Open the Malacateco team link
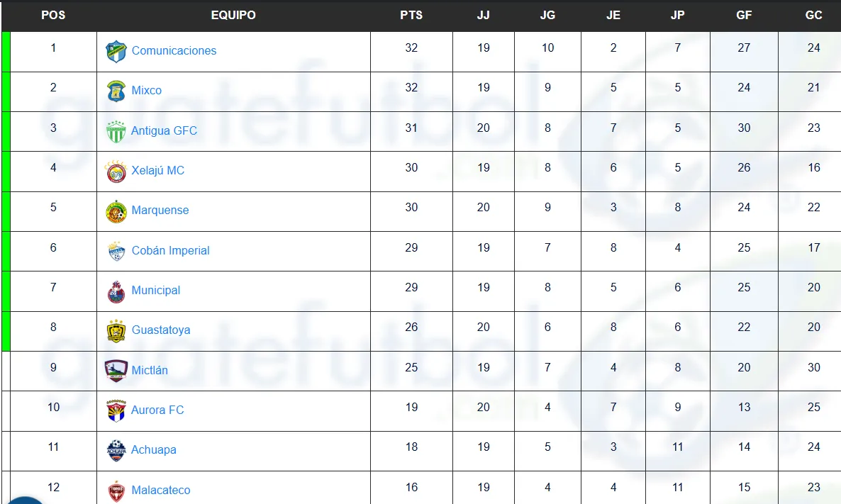Viewport: 841px width, 504px height. point(161,491)
